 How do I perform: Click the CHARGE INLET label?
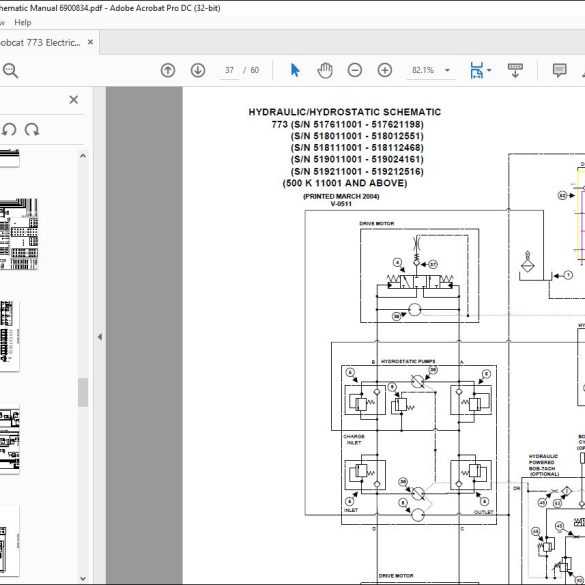(x=354, y=439)
